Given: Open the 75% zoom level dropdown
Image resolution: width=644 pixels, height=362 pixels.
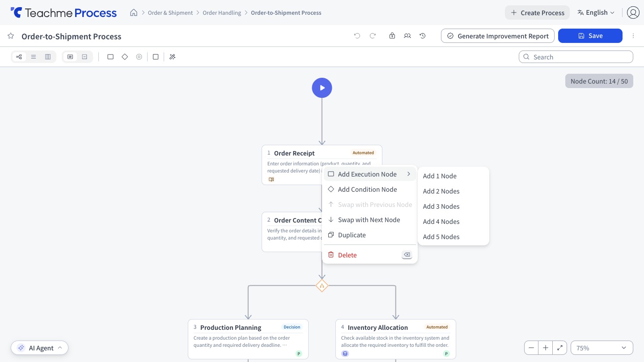Looking at the screenshot, I should pos(602,348).
